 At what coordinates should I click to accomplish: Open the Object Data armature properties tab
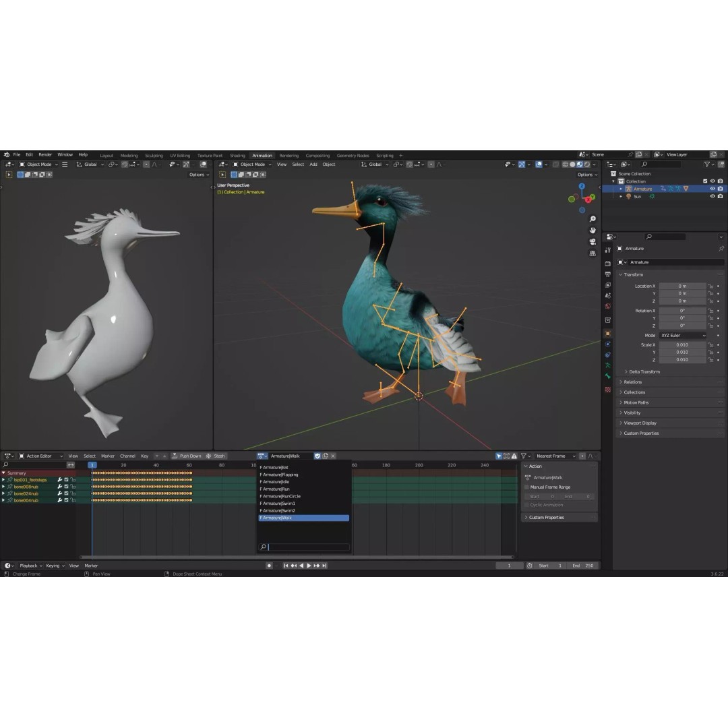point(608,365)
